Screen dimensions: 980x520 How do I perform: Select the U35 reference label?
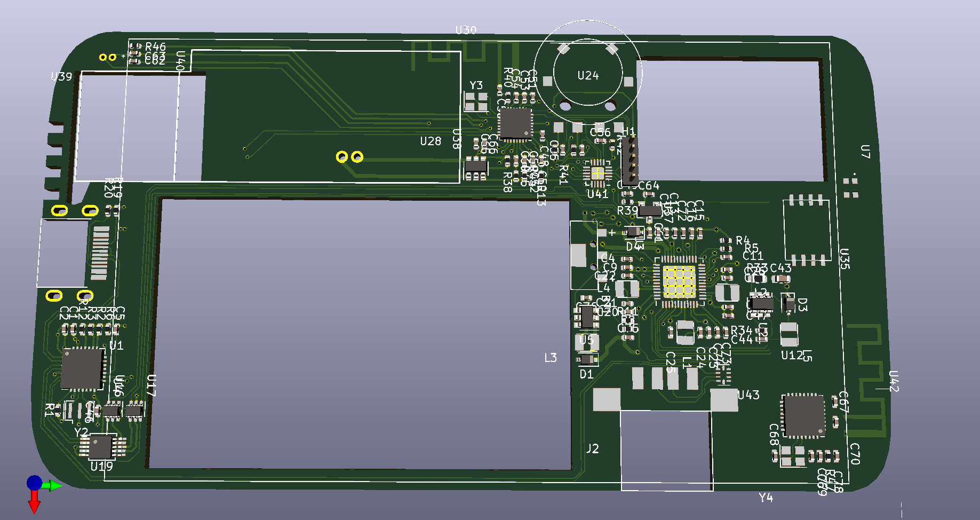point(844,259)
